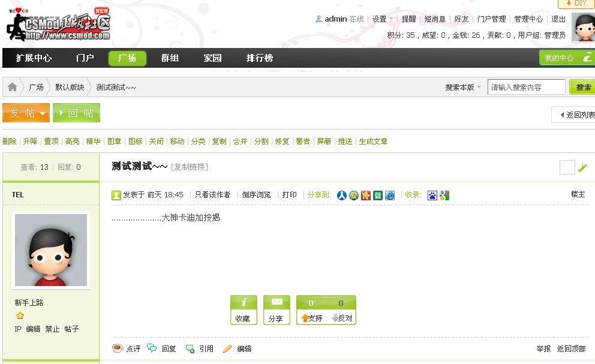The width and height of the screenshot is (595, 364).
Task: Click the 默认版块 breadcrumb
Action: pos(70,88)
